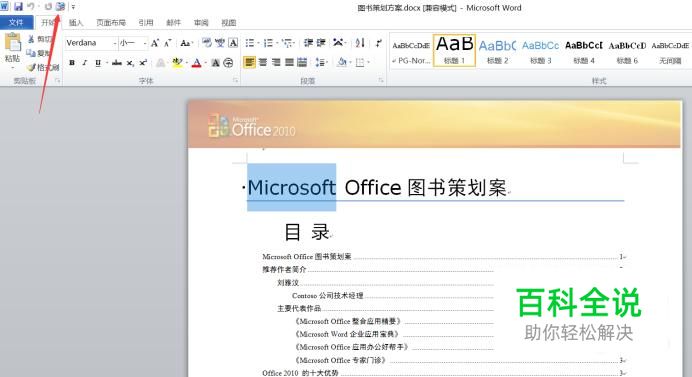The image size is (692, 377).
Task: Click the Bullets list icon
Action: [250, 43]
